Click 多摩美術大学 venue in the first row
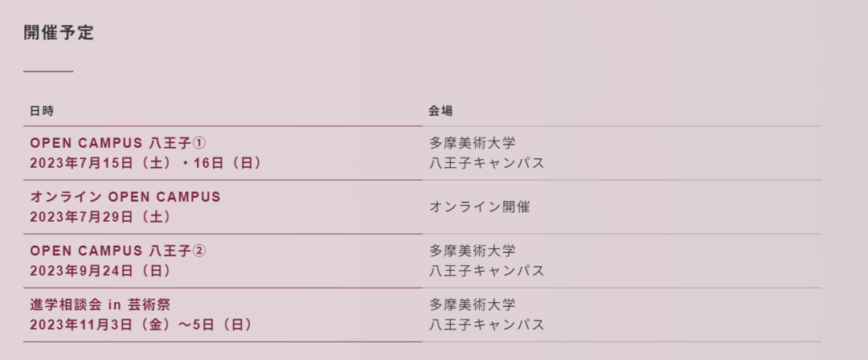Image resolution: width=868 pixels, height=360 pixels. [x=473, y=144]
